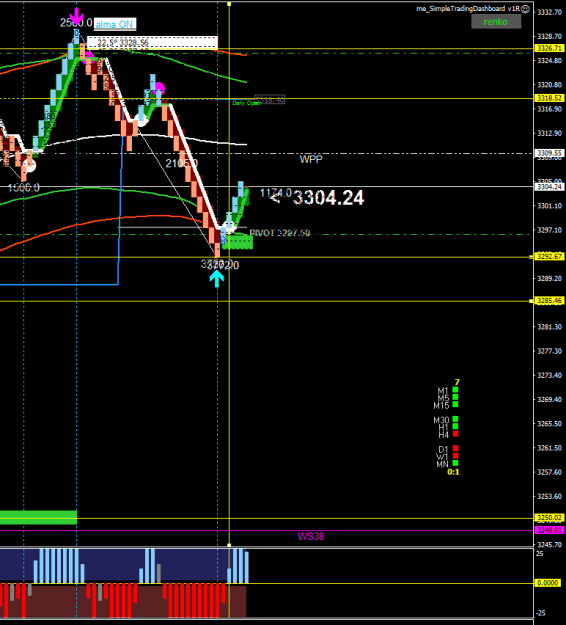This screenshot has width=566, height=625.
Task: Click the green renko button
Action: point(496,22)
